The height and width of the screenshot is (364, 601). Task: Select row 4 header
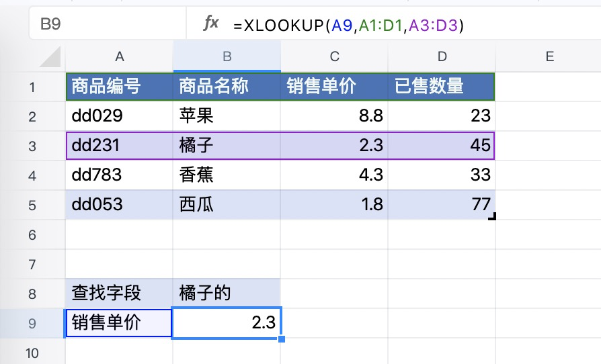(32, 175)
